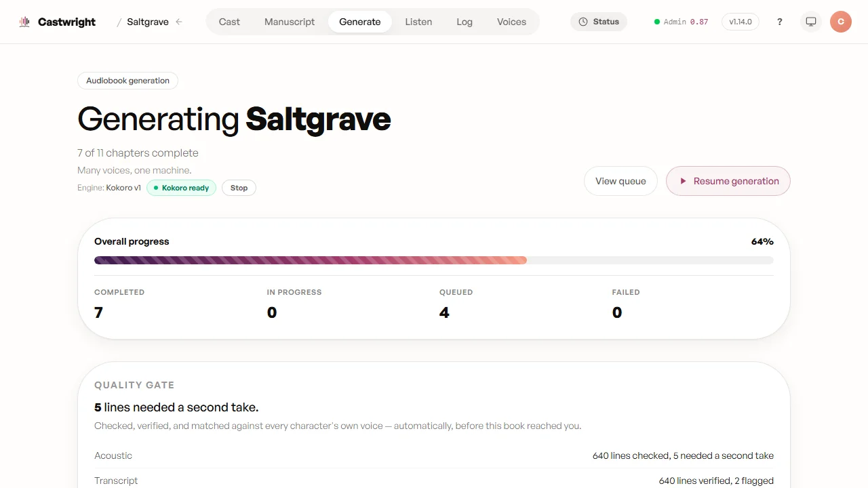
Task: Click the Audiobook generation tag
Action: click(127, 81)
